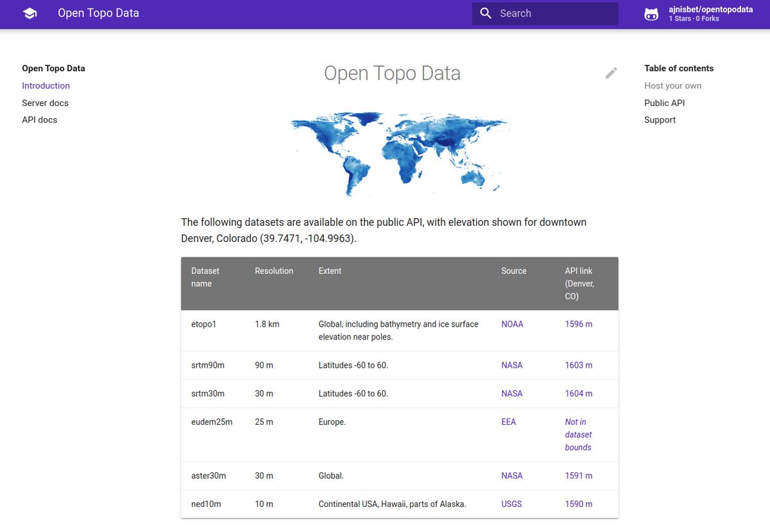Click the search magnifier icon
This screenshot has width=770, height=532.
pyautogui.click(x=485, y=13)
